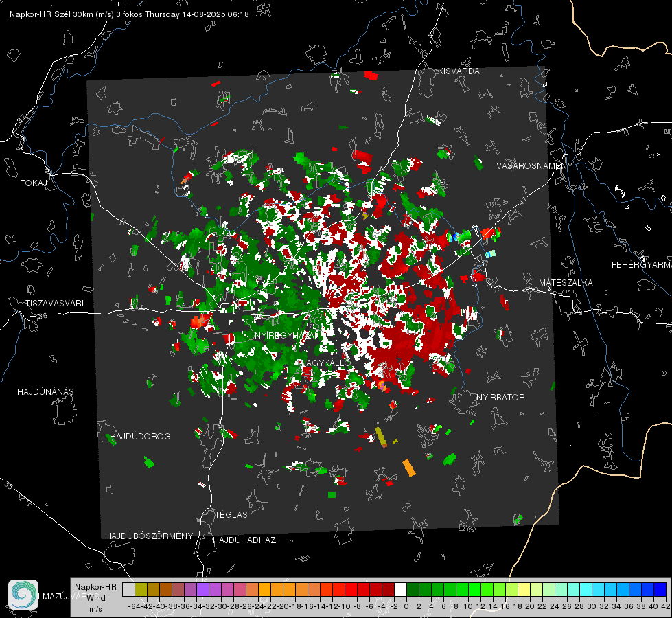Click the FEHÉRGYARMAT label at right edge
This screenshot has width=672, height=618.
(x=641, y=264)
